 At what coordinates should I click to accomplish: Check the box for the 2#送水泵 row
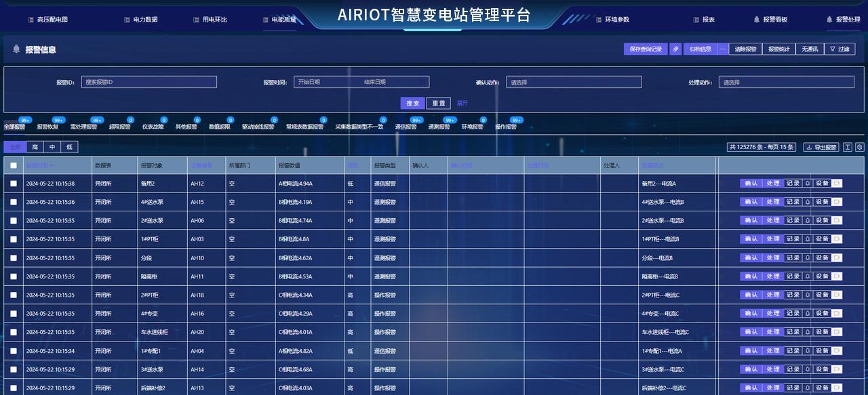click(x=14, y=220)
